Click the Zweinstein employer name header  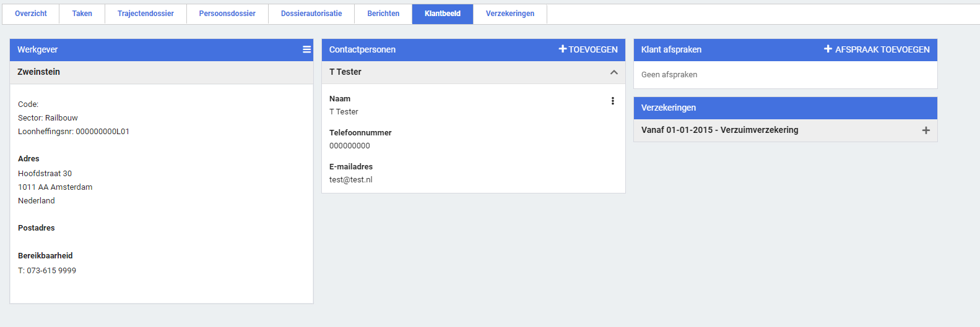coord(39,72)
